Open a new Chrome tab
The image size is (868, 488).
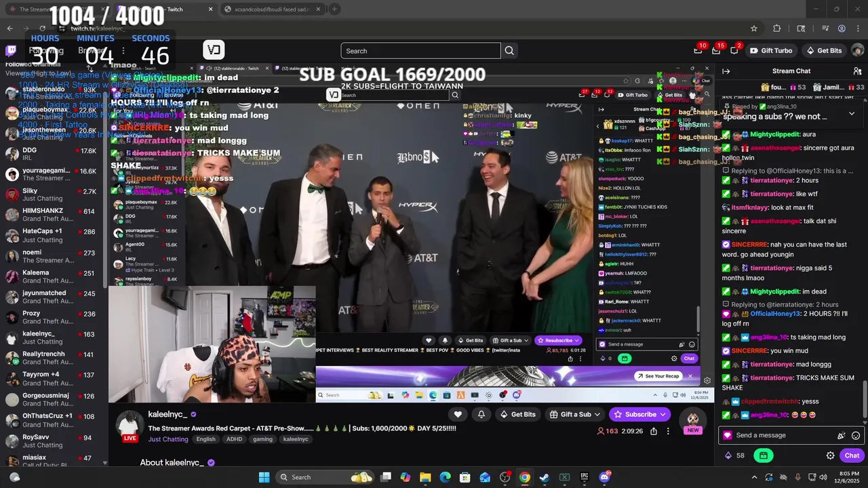(334, 9)
